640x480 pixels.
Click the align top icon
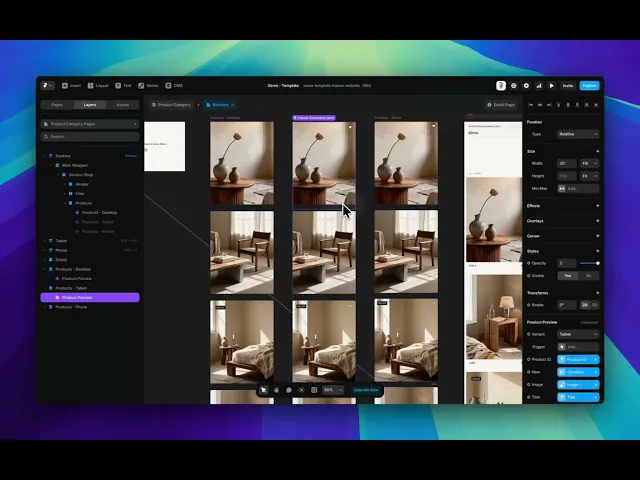(558, 105)
